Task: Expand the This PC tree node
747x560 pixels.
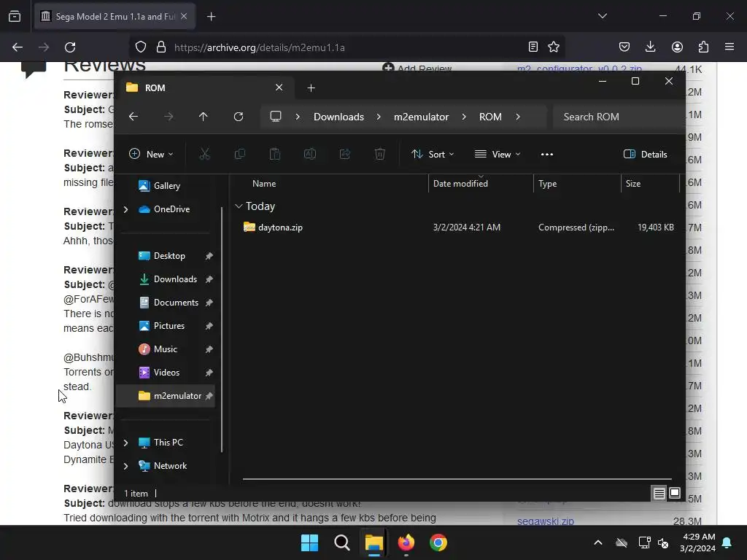Action: coord(125,443)
